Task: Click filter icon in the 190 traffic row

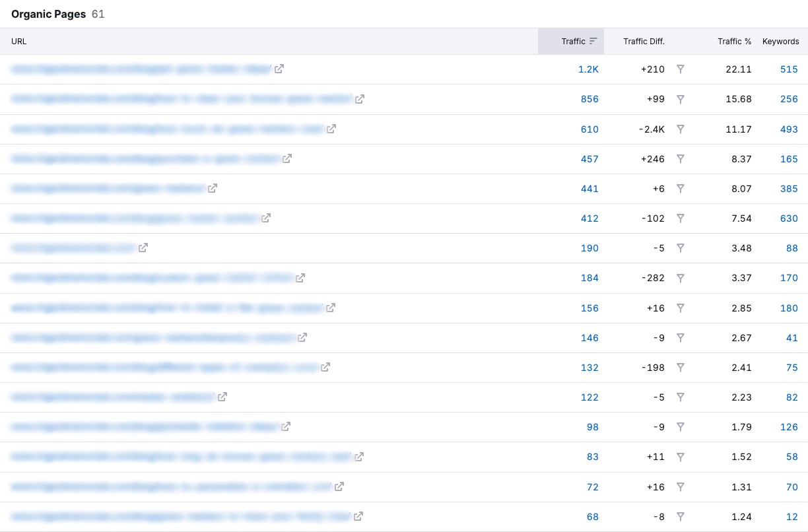Action: tap(681, 248)
